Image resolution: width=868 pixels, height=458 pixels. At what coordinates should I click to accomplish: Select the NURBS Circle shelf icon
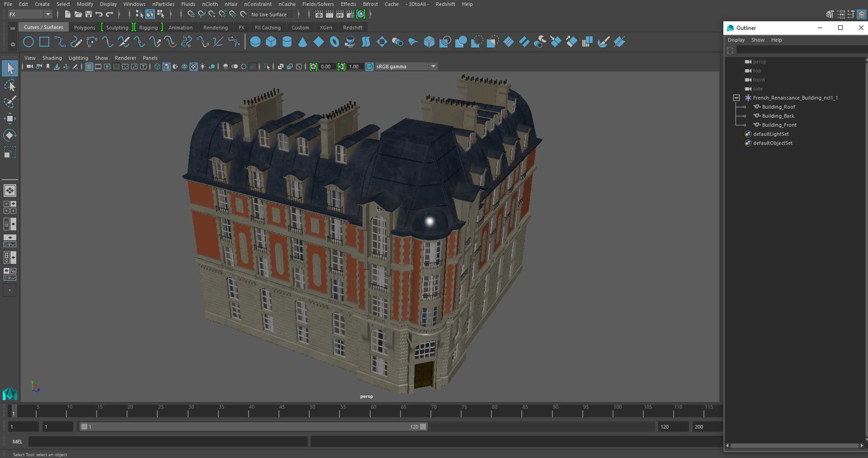(x=28, y=42)
